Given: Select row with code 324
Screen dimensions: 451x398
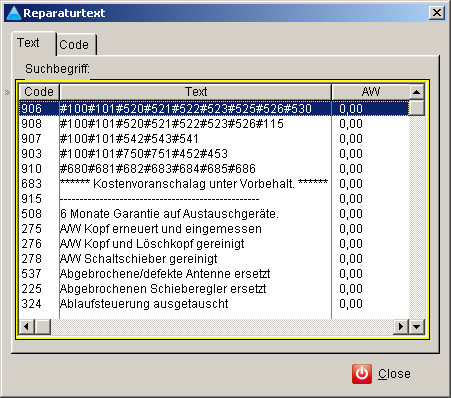Looking at the screenshot, I should [x=214, y=304].
